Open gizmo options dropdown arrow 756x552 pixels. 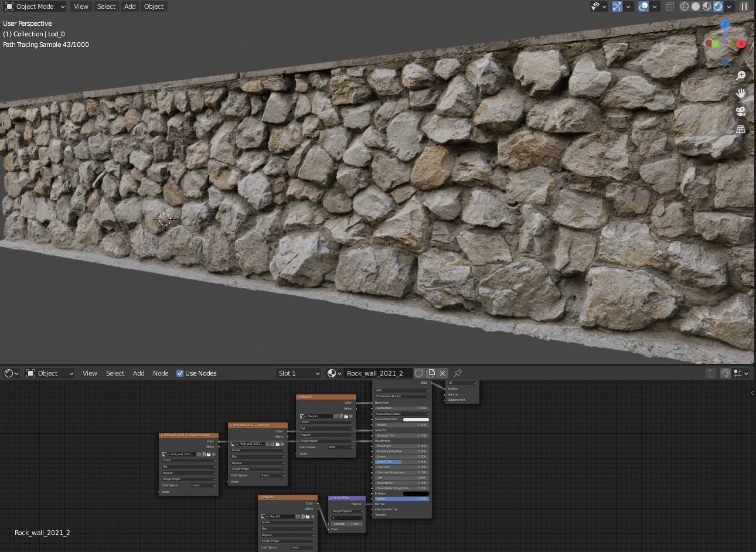(x=628, y=6)
